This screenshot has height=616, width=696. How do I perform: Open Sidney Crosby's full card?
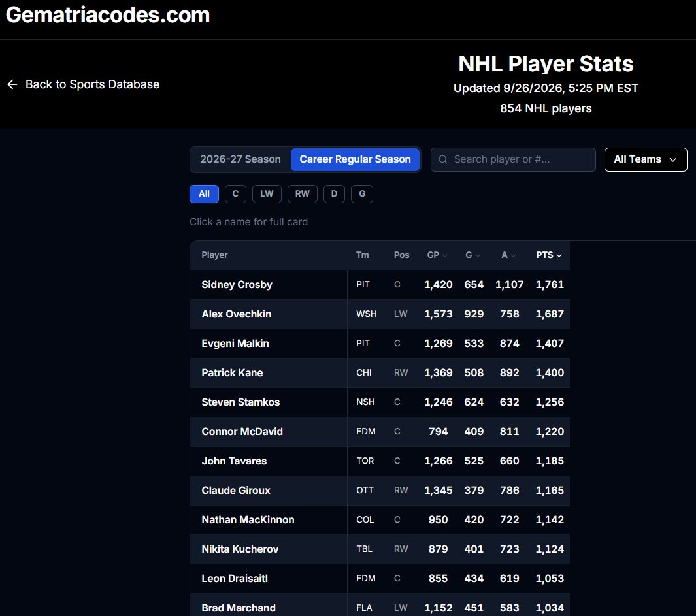237,284
